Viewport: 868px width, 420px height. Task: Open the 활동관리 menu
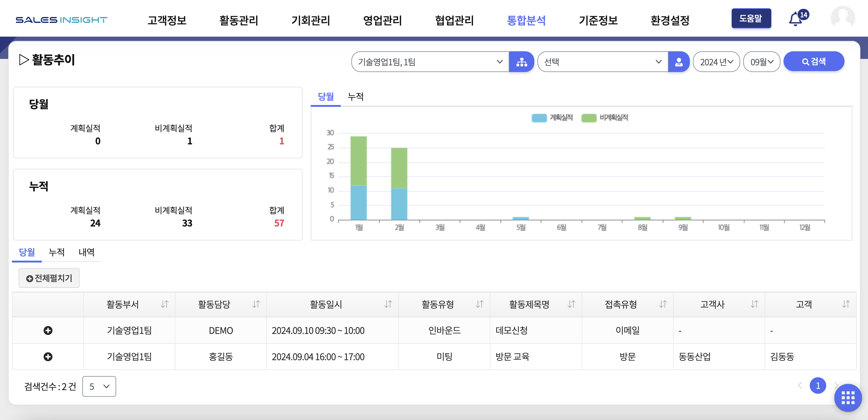click(239, 20)
